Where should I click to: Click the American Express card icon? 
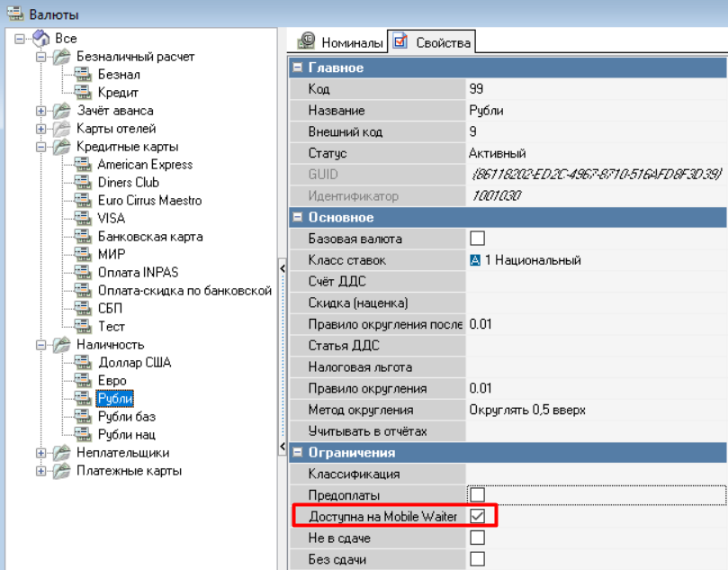pyautogui.click(x=83, y=165)
